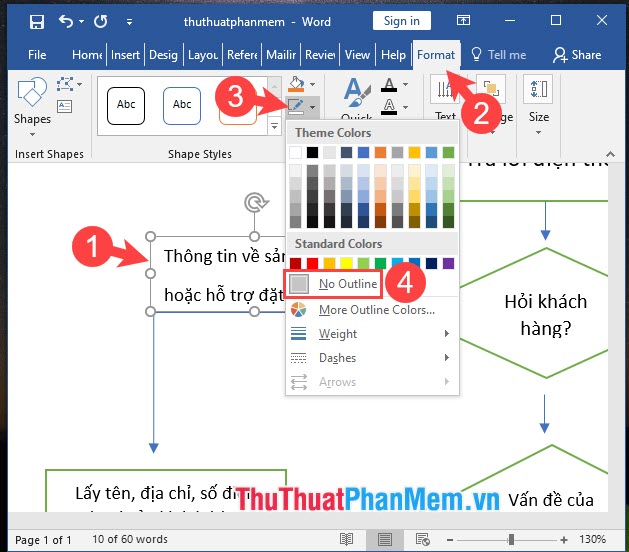Open the Undo history dropdown arrow
Image resolution: width=629 pixels, height=552 pixels.
[x=81, y=21]
